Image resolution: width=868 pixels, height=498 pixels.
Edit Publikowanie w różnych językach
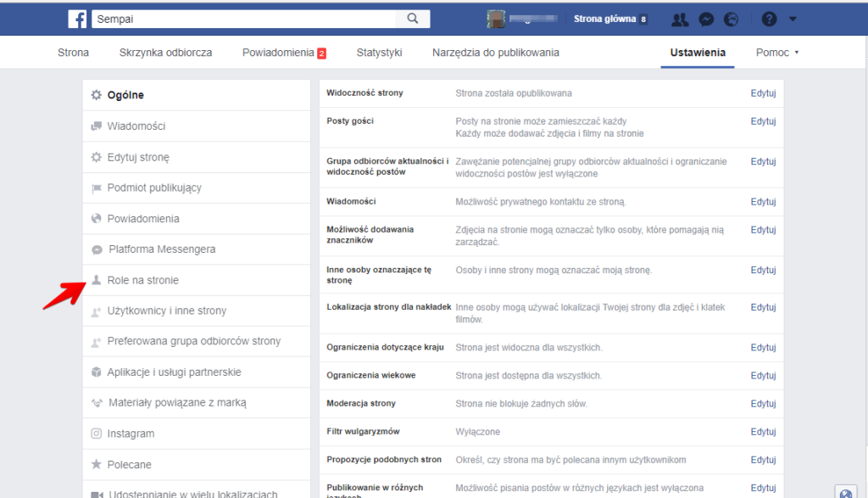[763, 488]
